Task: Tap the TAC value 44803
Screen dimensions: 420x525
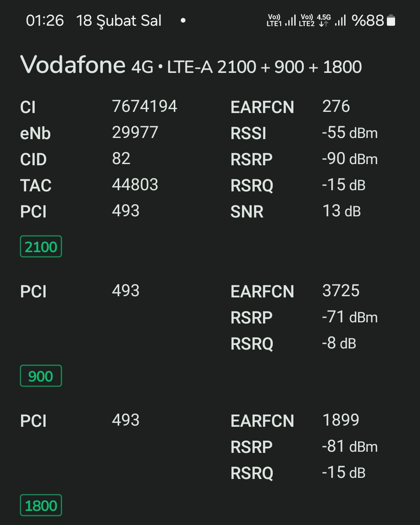Action: coord(135,185)
